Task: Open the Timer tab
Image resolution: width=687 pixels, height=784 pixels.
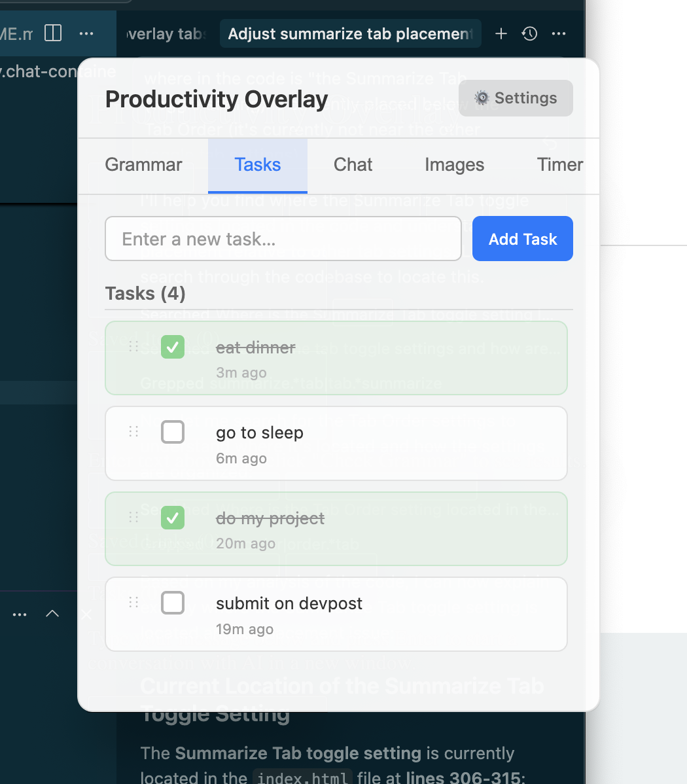Action: [x=559, y=164]
